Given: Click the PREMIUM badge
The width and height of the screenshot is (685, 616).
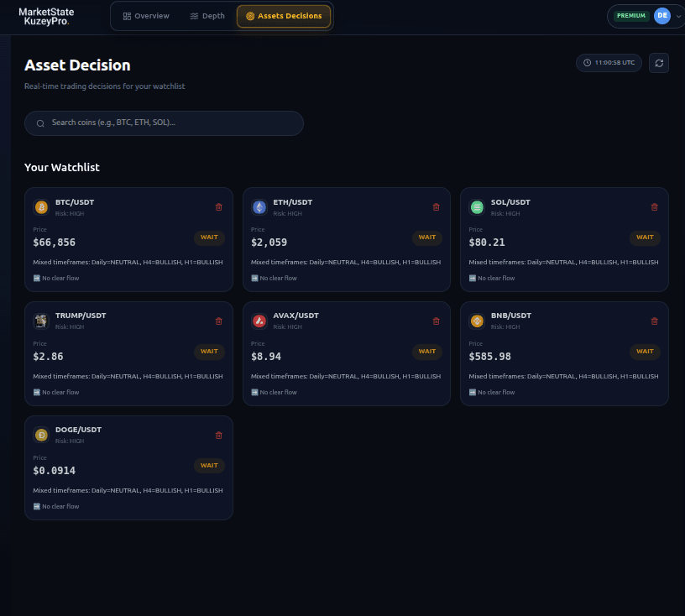Looking at the screenshot, I should pyautogui.click(x=630, y=15).
